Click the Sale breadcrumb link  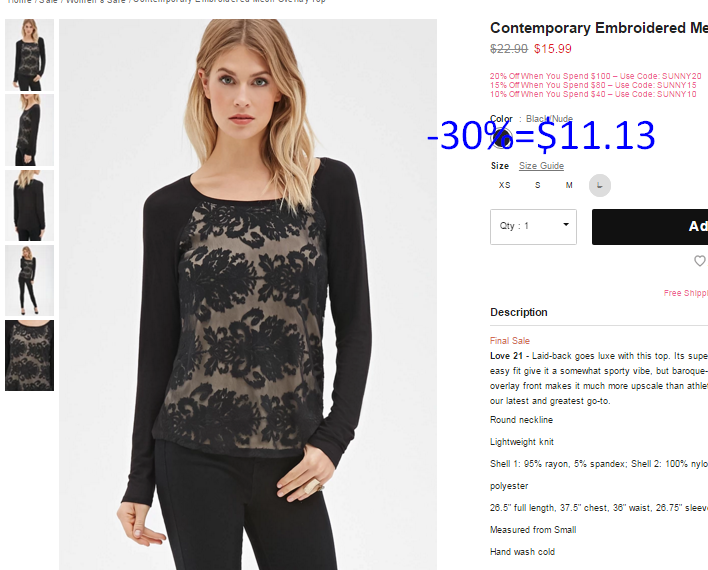(48, 1)
